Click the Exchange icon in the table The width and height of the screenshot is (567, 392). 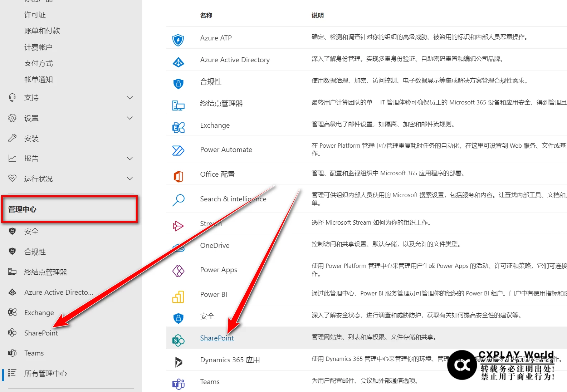(178, 127)
